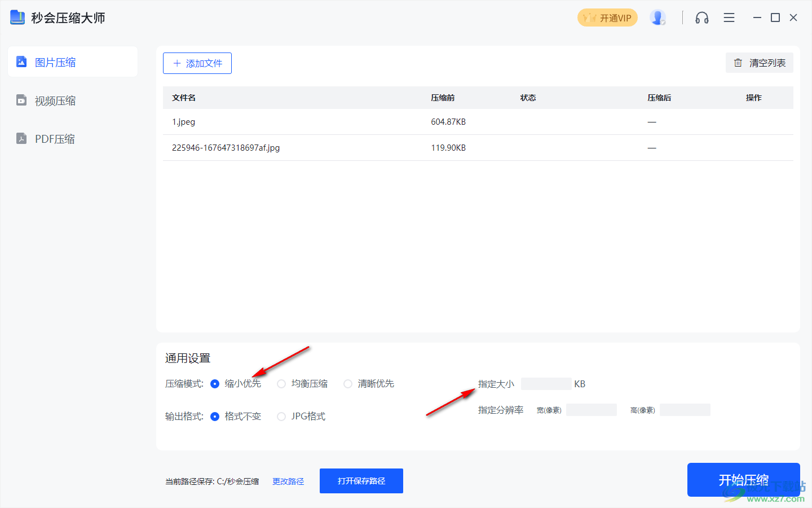This screenshot has height=508, width=812.
Task: Click the trash icon beside 清空列表
Action: click(738, 63)
